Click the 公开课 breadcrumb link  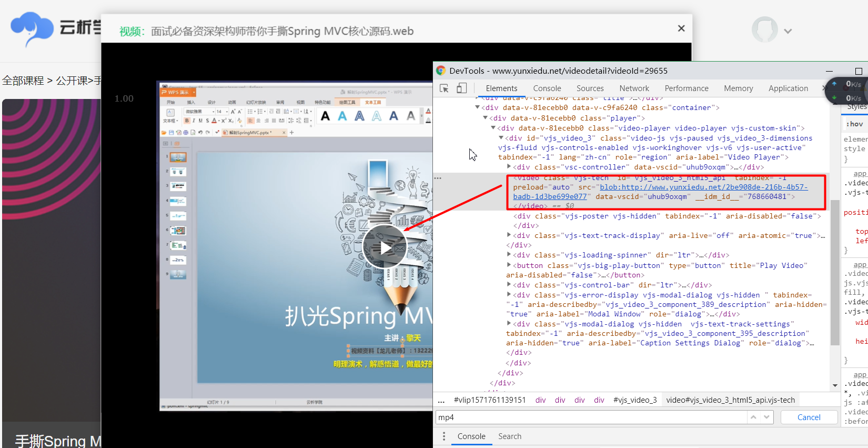pyautogui.click(x=71, y=81)
